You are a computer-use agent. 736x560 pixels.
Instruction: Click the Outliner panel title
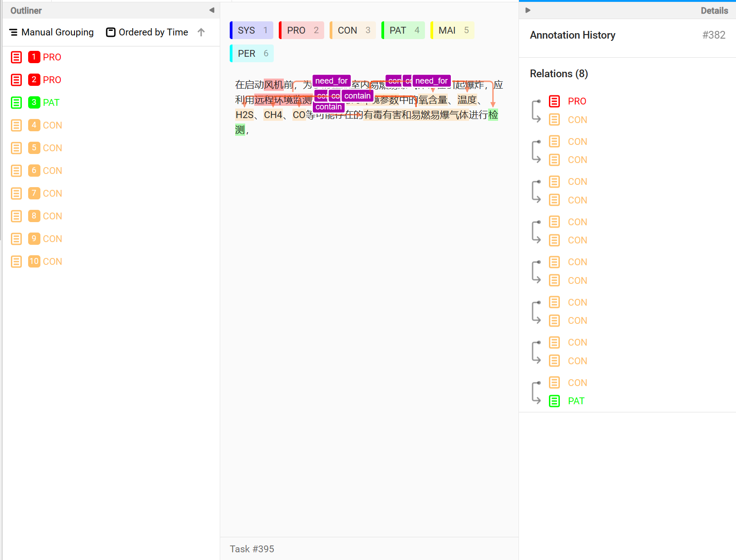coord(26,10)
